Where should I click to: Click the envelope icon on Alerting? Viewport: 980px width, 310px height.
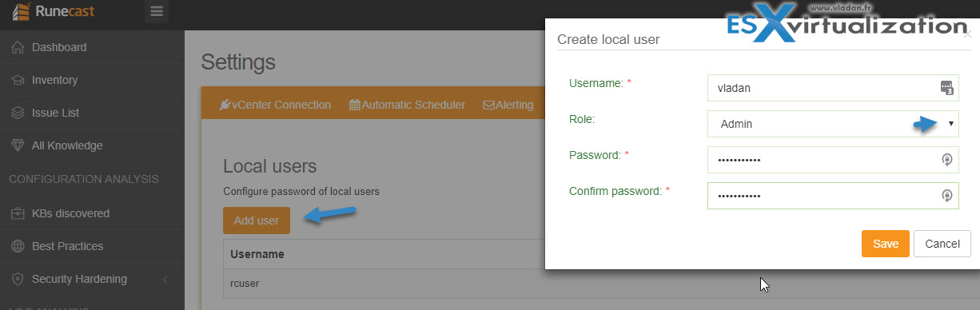489,105
